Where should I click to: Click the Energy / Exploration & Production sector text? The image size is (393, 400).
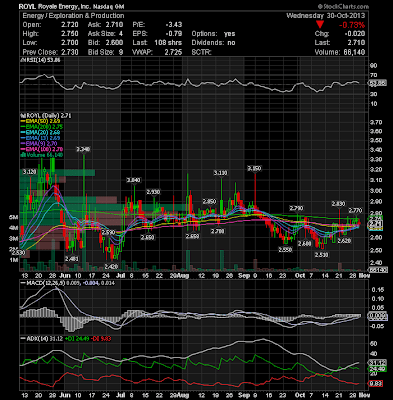73,16
